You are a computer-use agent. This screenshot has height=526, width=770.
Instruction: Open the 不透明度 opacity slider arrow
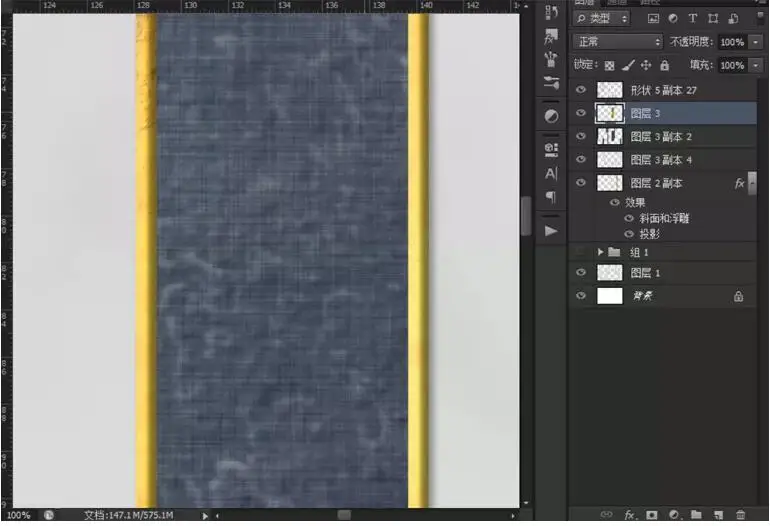coord(756,42)
